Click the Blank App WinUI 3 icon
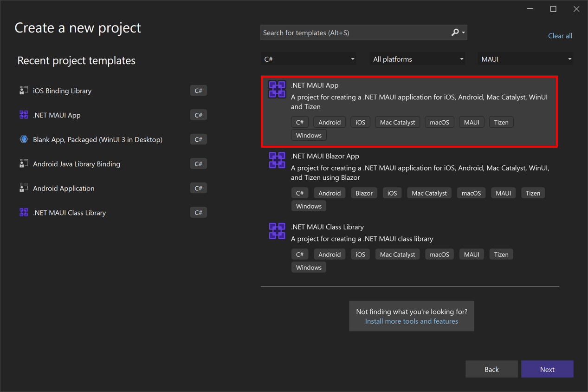588x392 pixels. (23, 139)
